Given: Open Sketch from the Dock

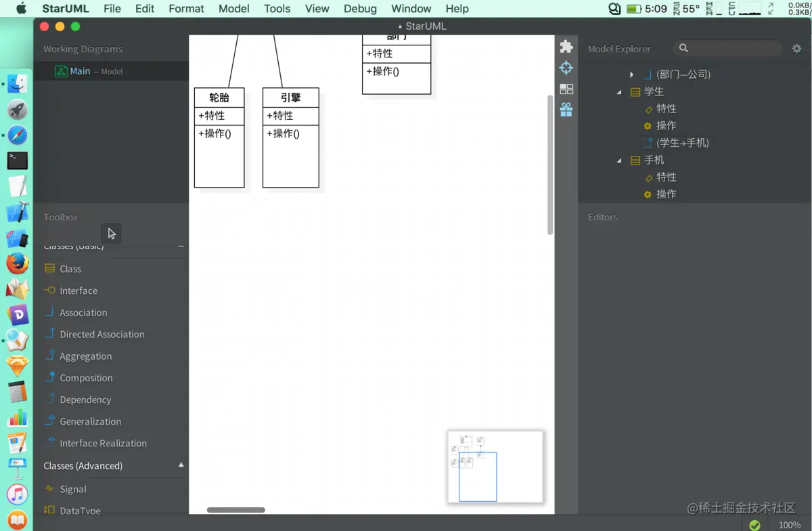Looking at the screenshot, I should [17, 366].
